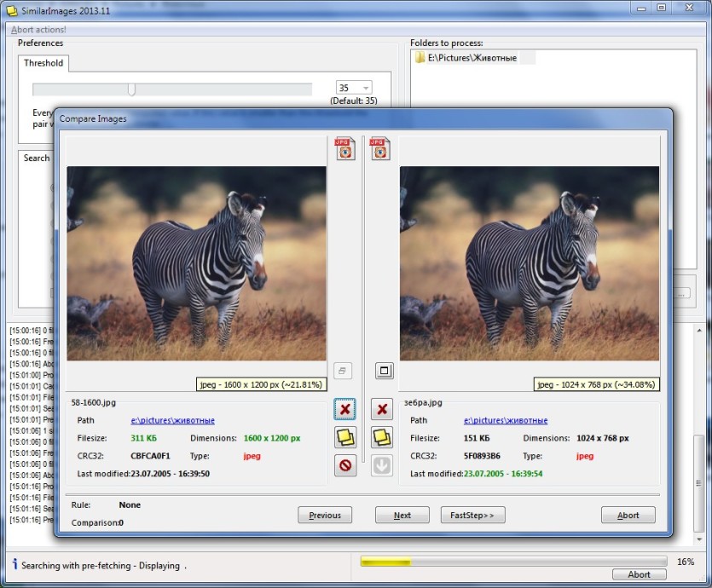Click the left greyed window view icon
Viewport: 712px width, 588px height.
point(343,371)
